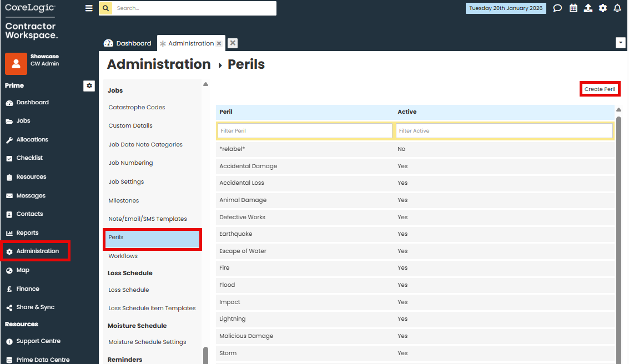Click the close-all tabs X button
The height and width of the screenshot is (364, 629).
233,43
